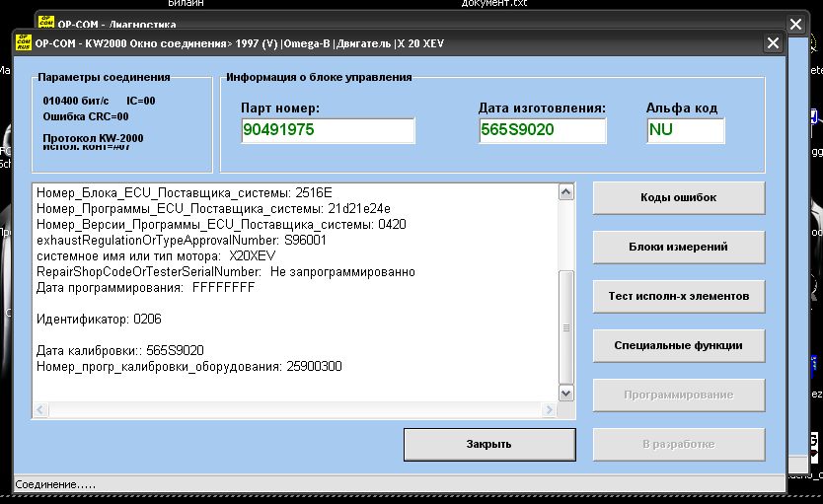
Task: Click the horizontal scroll left arrow
Action: click(x=40, y=409)
